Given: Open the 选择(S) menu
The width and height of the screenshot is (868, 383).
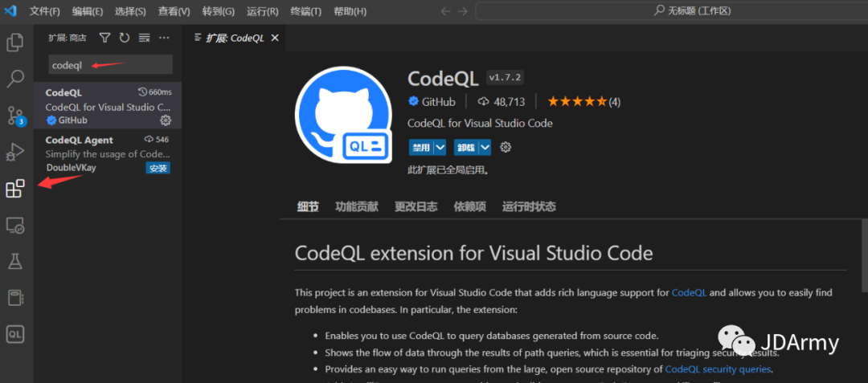Looking at the screenshot, I should 131,11.
